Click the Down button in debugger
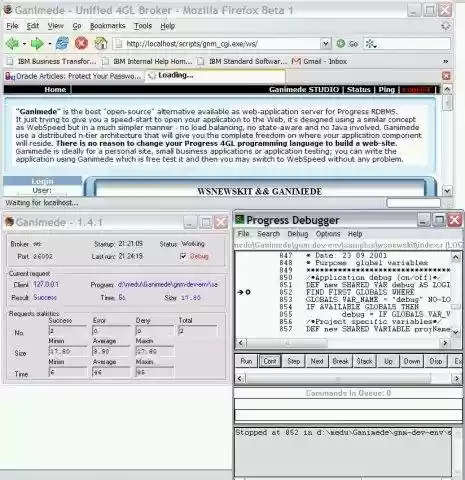The image size is (465, 480). pos(412,361)
